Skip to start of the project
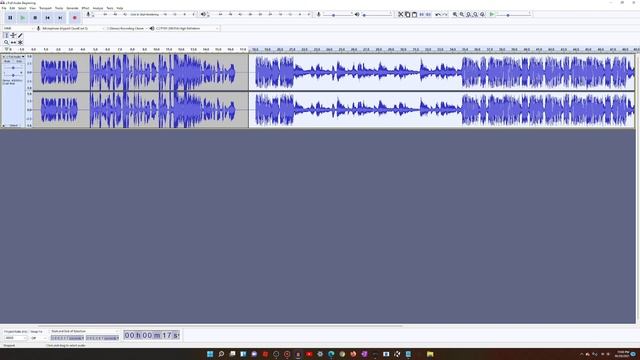 [48, 18]
